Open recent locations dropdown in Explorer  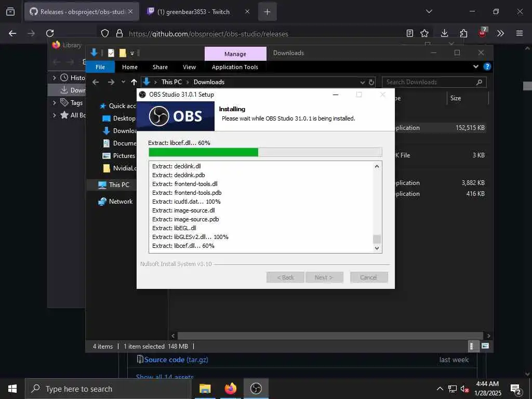(x=123, y=82)
